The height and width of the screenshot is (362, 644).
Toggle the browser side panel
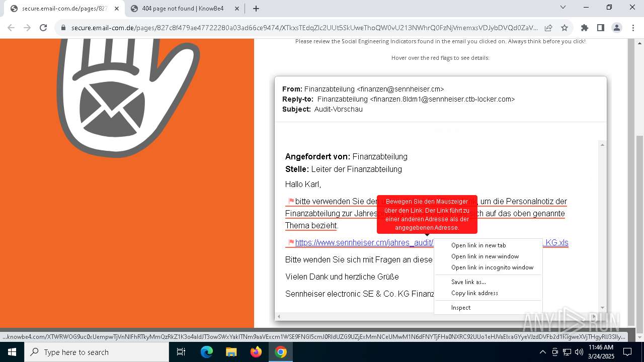[x=601, y=28]
